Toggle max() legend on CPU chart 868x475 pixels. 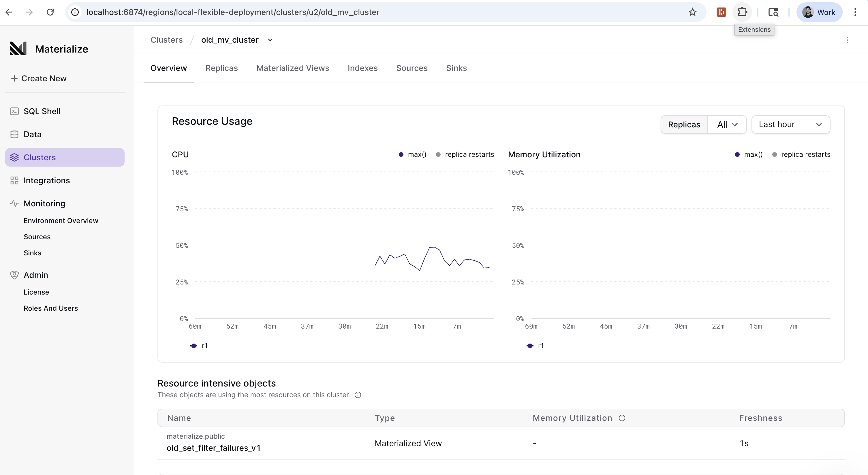[412, 154]
